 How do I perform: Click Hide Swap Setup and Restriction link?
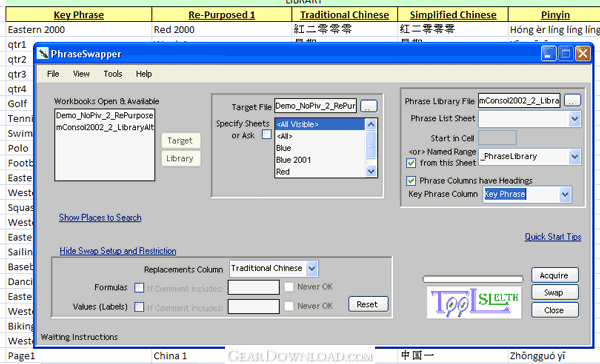[x=117, y=251]
